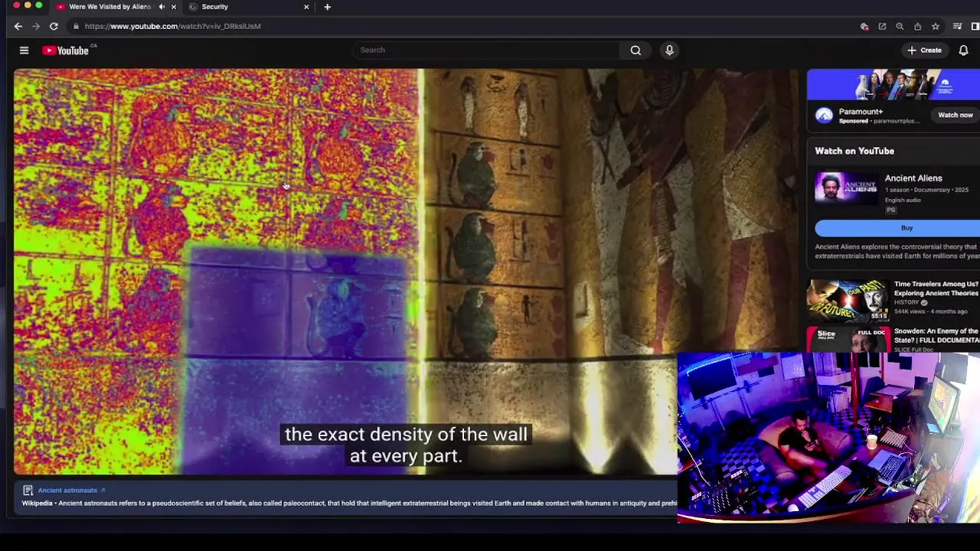This screenshot has height=551, width=980.
Task: Open 'Snowden: An Enemy of the State?' thumbnail
Action: click(x=847, y=339)
